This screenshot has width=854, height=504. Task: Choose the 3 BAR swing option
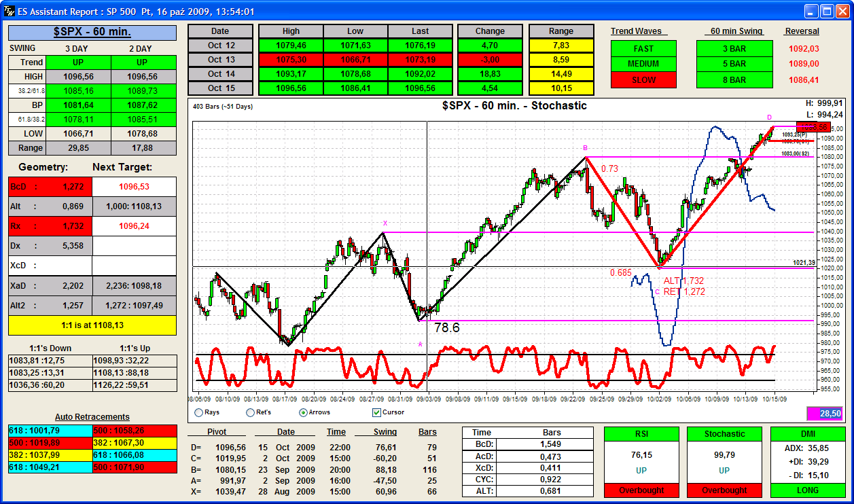[734, 49]
